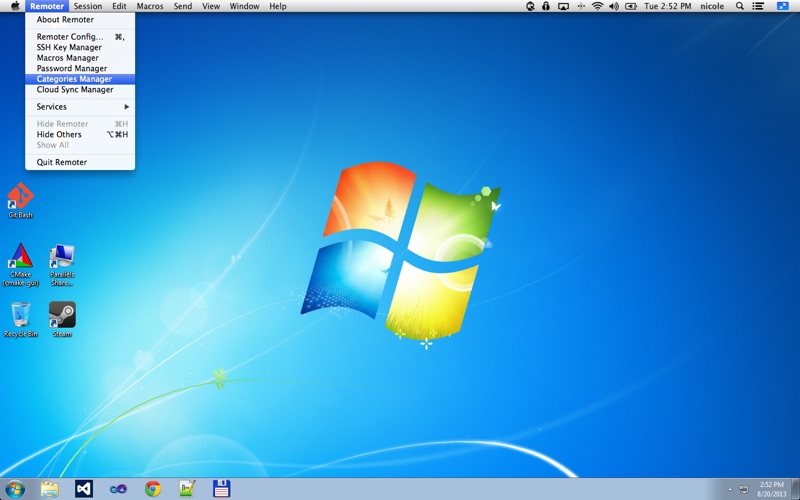
Task: Open Macros Manager
Action: pyautogui.click(x=80, y=58)
